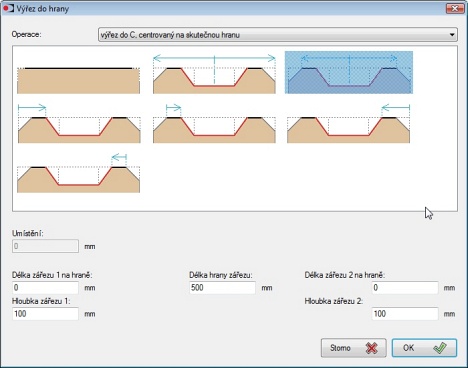Click the Délka hrany zářezu label
The image size is (468, 368).
coord(221,275)
